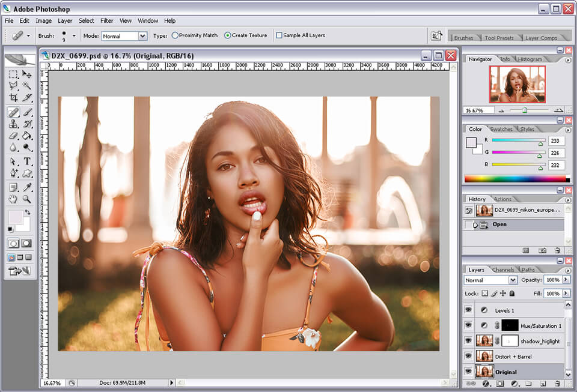Image resolution: width=577 pixels, height=392 pixels.
Task: Select the Move tool
Action: click(27, 76)
